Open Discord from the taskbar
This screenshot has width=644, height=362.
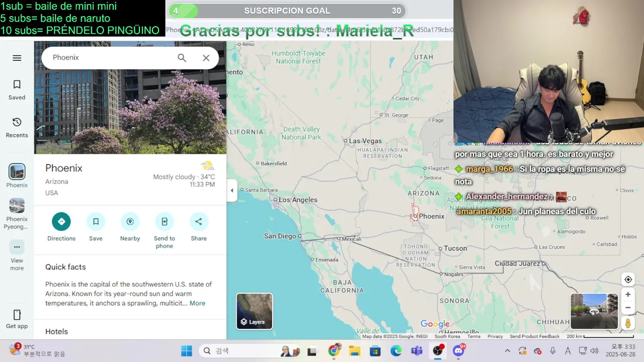click(458, 350)
